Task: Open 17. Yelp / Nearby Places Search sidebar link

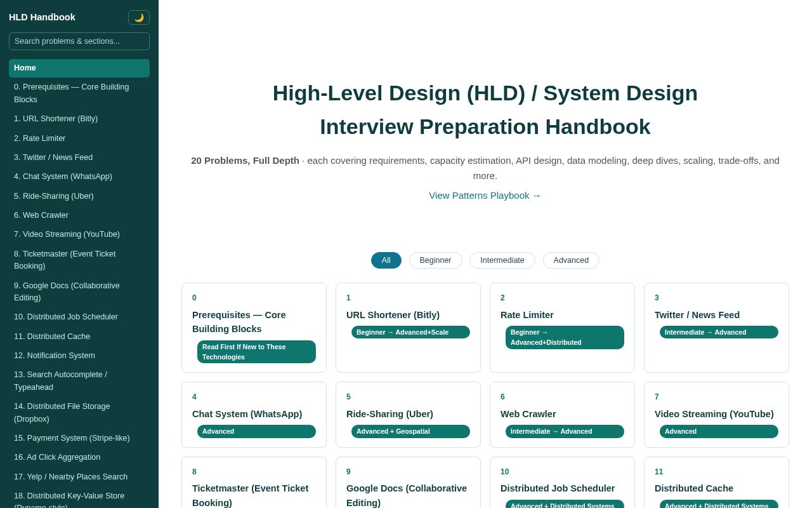Action: click(x=79, y=477)
